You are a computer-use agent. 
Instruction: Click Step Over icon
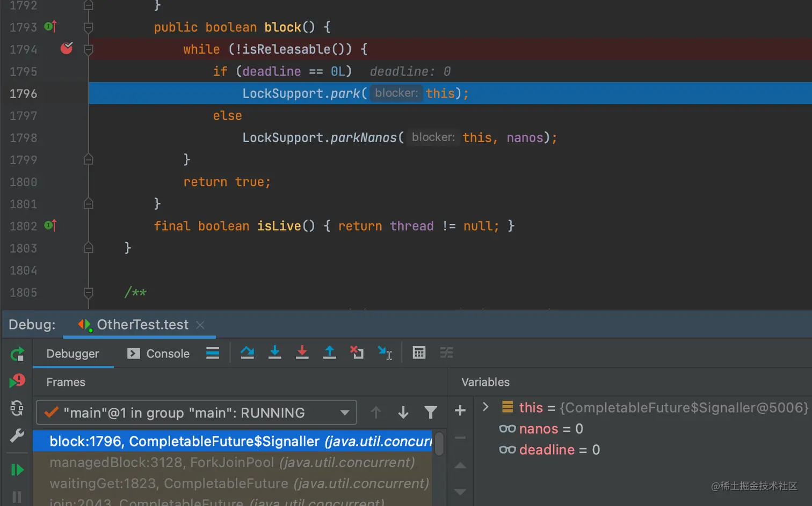coord(247,353)
